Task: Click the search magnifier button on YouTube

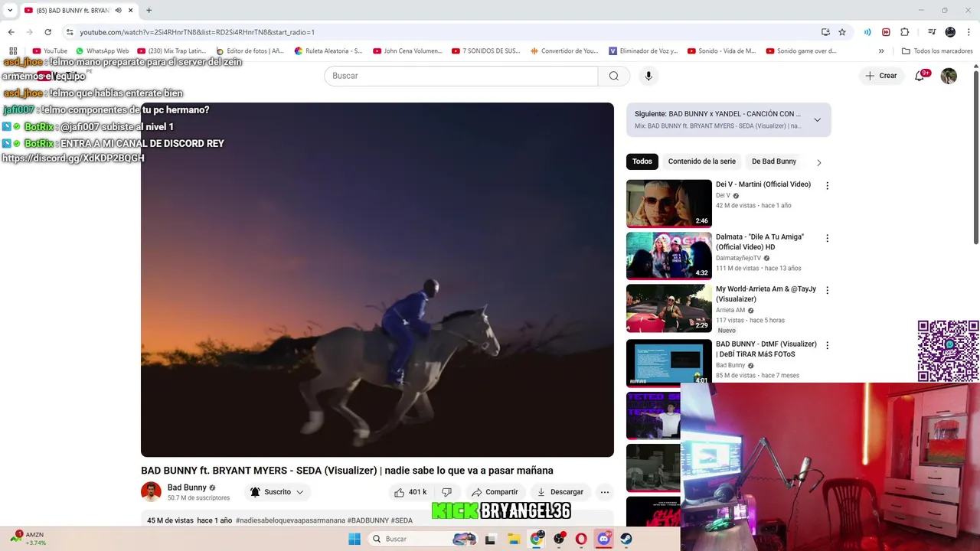Action: click(x=614, y=76)
